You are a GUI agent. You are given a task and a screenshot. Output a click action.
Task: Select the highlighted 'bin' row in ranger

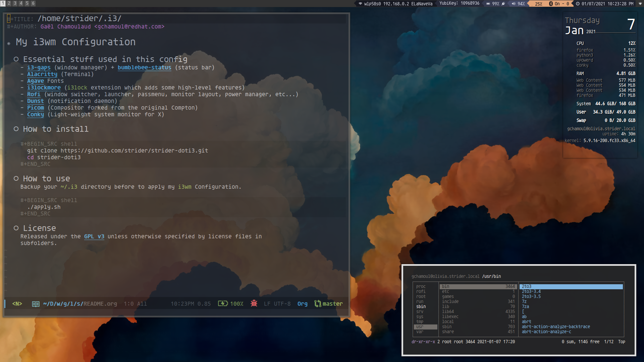[478, 287]
